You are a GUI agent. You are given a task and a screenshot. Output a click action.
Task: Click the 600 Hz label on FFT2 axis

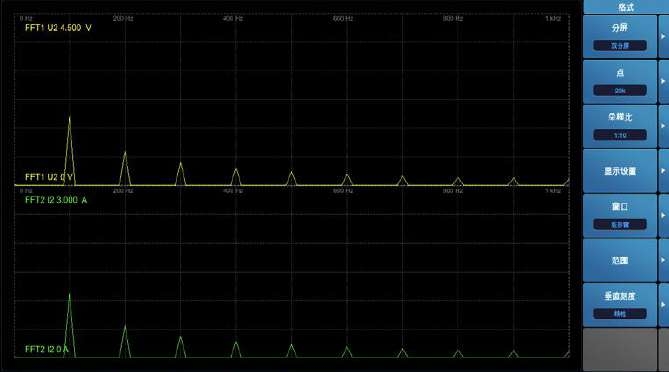tap(343, 191)
